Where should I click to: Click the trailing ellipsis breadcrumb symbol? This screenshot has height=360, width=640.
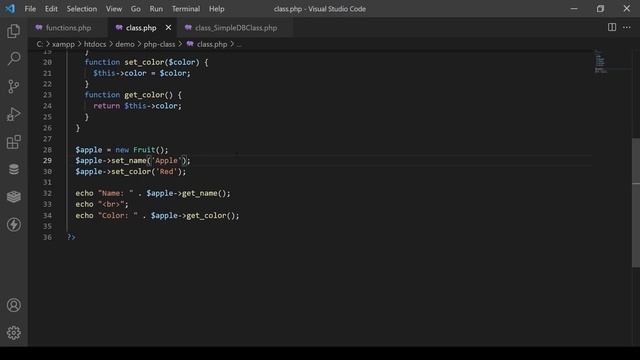pos(239,44)
